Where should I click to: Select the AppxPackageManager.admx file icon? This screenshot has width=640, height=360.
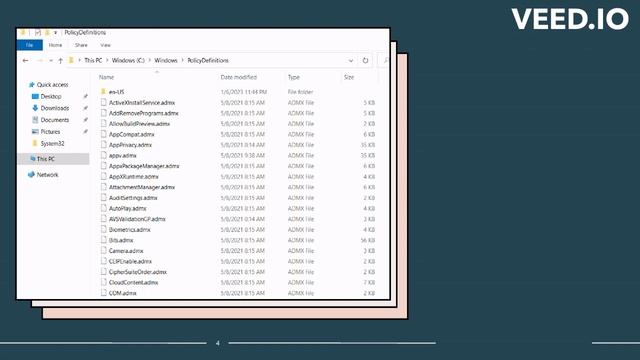click(x=104, y=166)
